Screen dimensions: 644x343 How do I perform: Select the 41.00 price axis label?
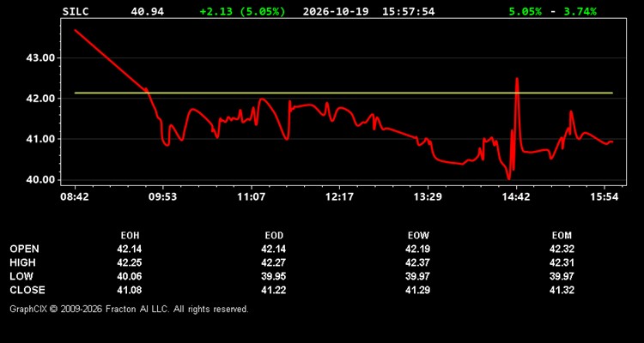pyautogui.click(x=40, y=139)
